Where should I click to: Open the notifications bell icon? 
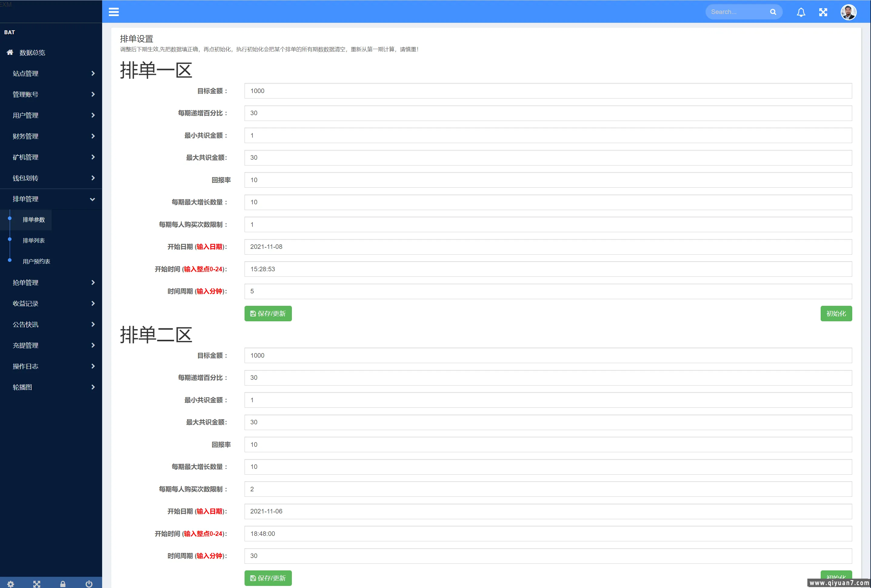pyautogui.click(x=801, y=12)
